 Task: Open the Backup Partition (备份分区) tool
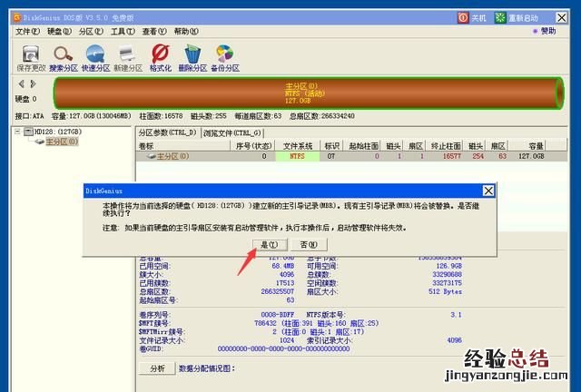point(224,57)
